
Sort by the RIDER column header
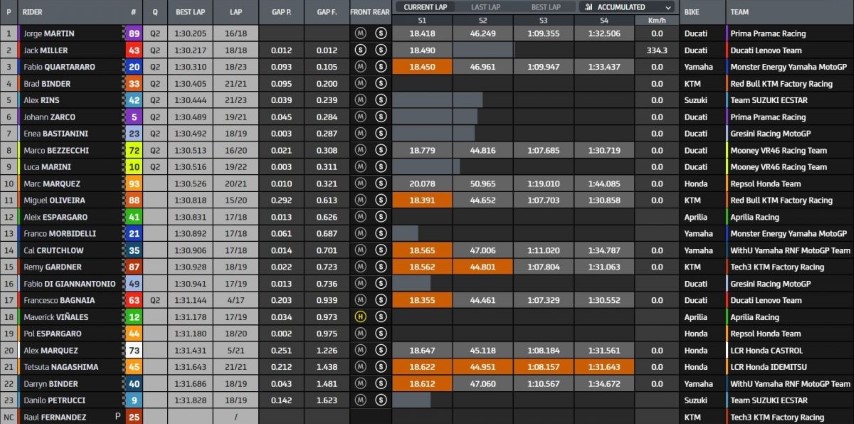(x=32, y=11)
